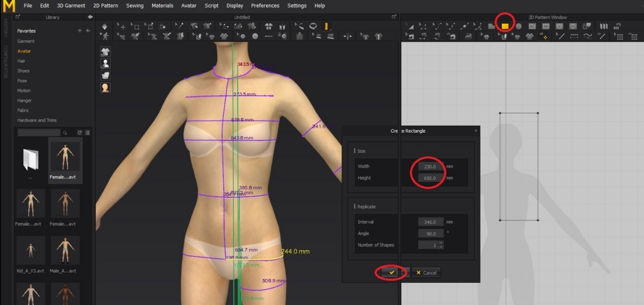Click the Angle input field
This screenshot has width=644, height=305.
click(x=431, y=233)
